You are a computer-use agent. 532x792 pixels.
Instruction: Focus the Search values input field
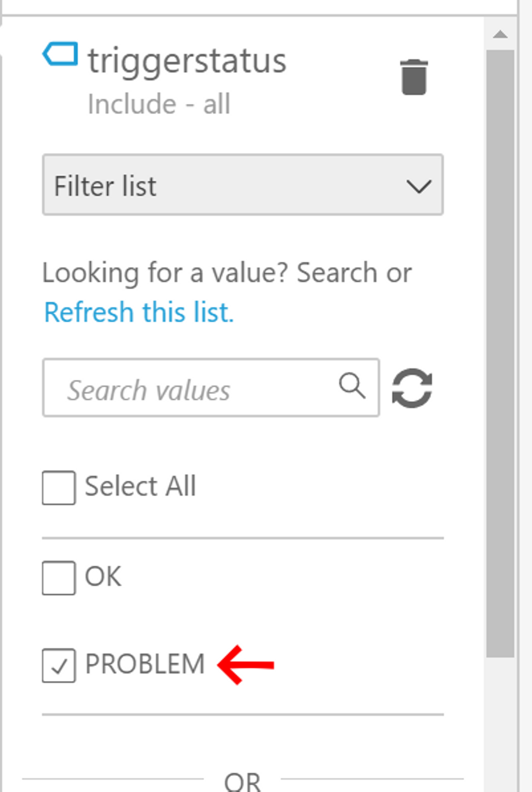pyautogui.click(x=192, y=388)
